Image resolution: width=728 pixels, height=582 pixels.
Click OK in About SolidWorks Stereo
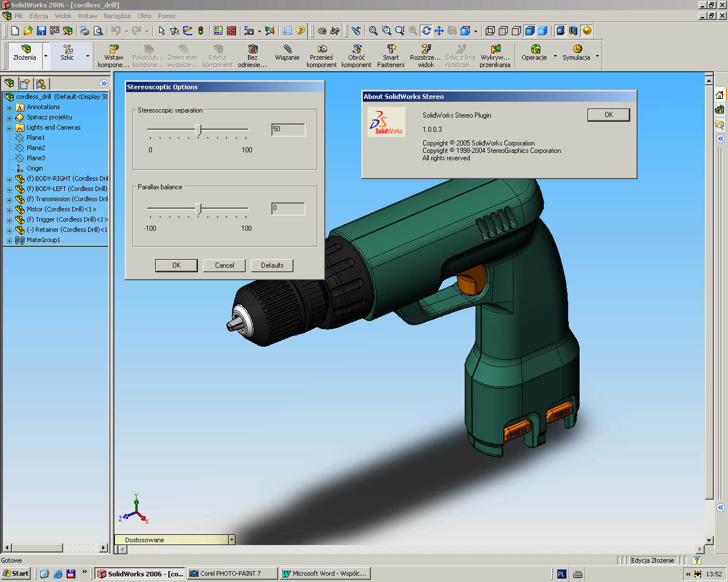coord(609,115)
